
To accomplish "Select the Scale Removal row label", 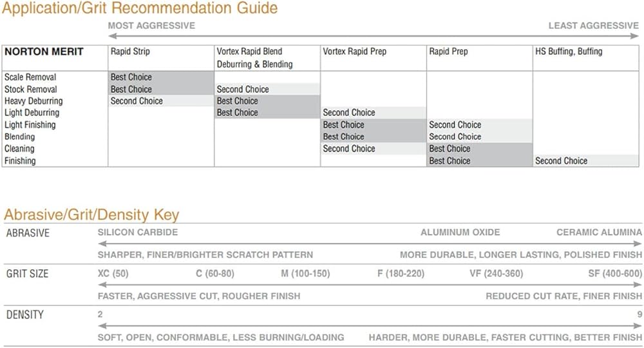I will tap(30, 77).
